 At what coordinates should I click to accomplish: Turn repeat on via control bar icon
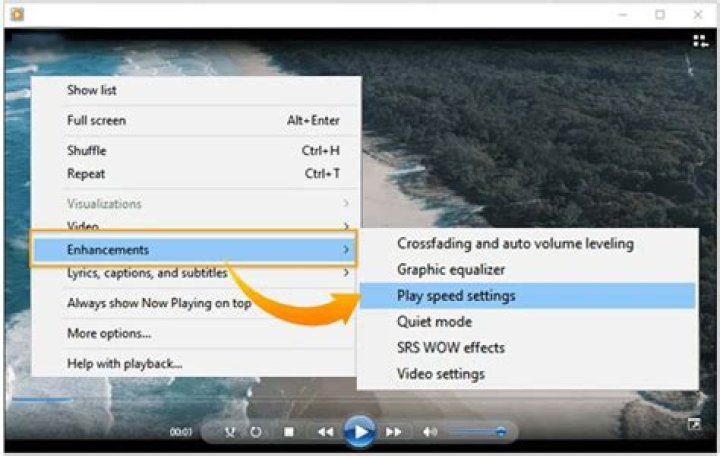click(256, 432)
